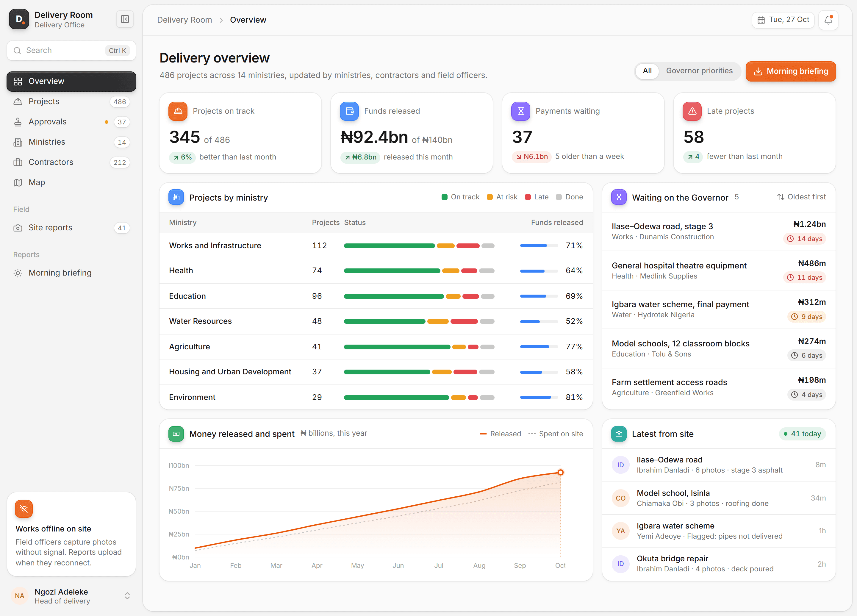The width and height of the screenshot is (857, 616).
Task: Download the Morning briefing
Action: pyautogui.click(x=791, y=71)
